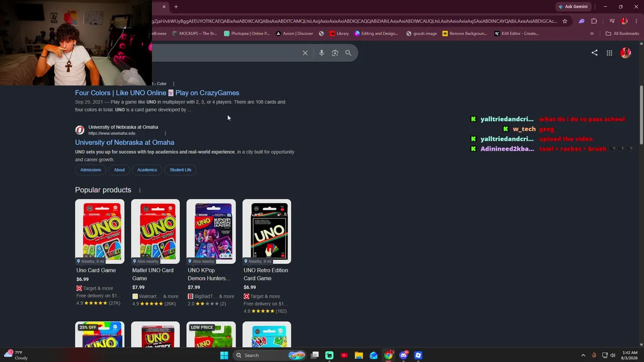Close the current browser tab

[164, 7]
